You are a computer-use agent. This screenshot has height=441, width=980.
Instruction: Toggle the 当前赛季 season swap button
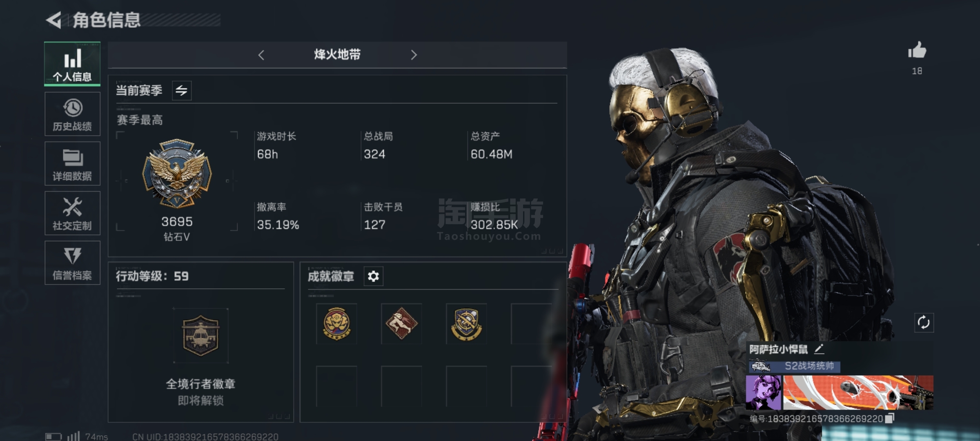182,90
